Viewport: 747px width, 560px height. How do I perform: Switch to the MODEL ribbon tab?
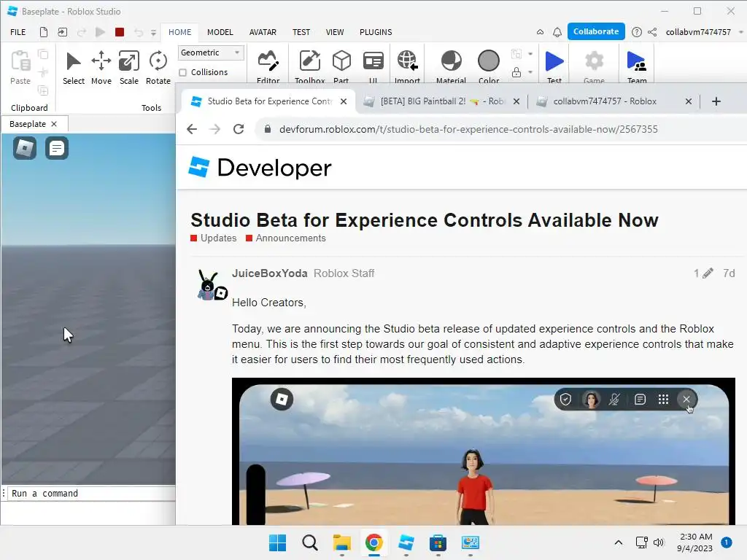(x=220, y=32)
